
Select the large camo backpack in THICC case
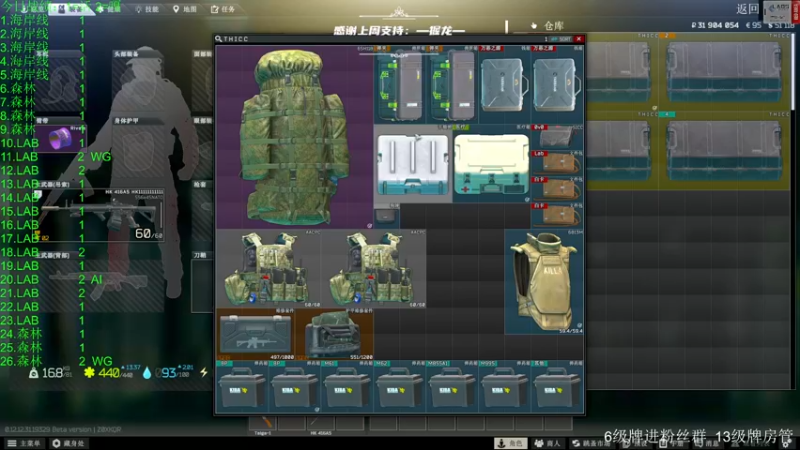(x=294, y=137)
